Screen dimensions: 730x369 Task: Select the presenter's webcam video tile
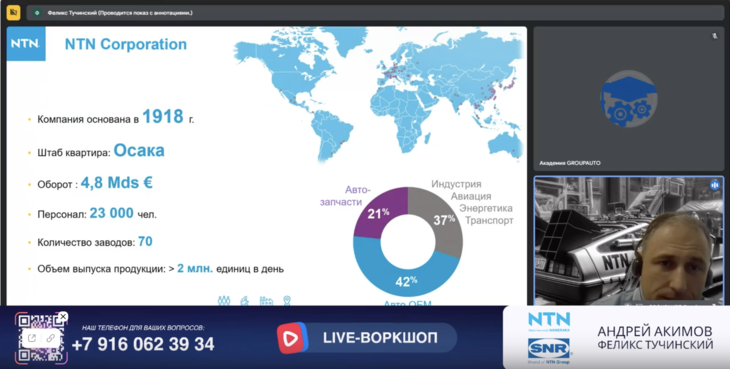pos(629,241)
